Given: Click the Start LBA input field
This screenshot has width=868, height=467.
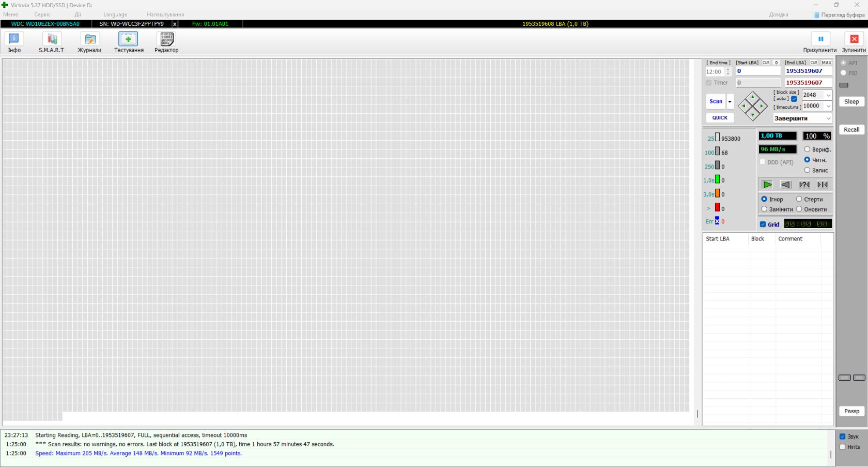Looking at the screenshot, I should coord(758,71).
